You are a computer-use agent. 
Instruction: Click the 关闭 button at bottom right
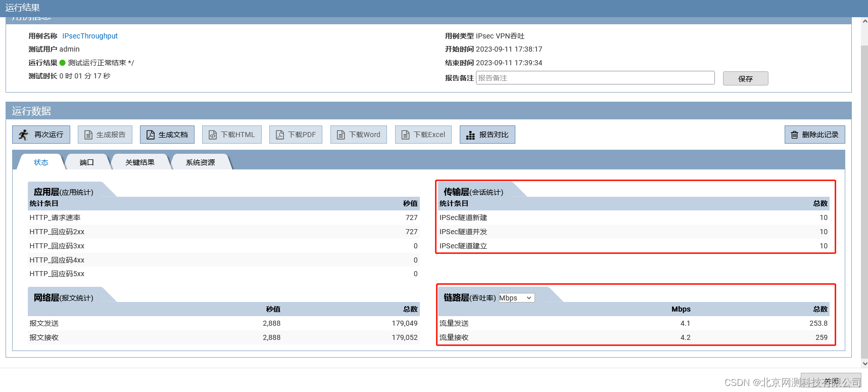831,381
